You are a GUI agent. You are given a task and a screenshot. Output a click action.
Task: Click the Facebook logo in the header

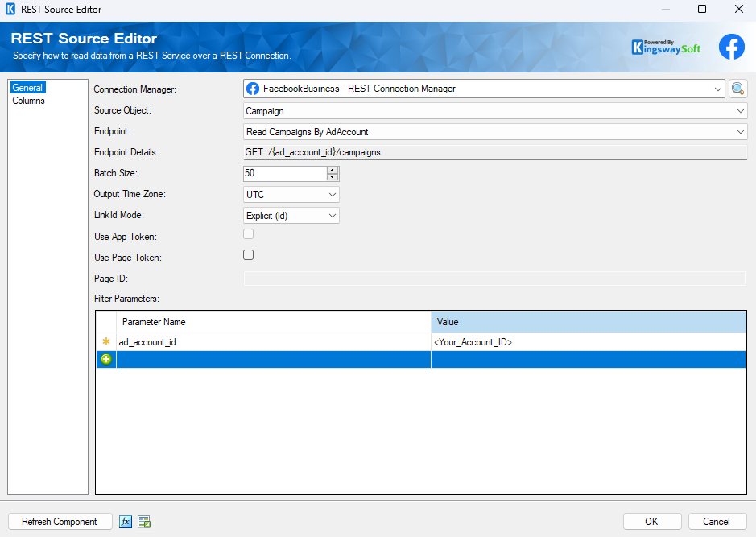731,47
